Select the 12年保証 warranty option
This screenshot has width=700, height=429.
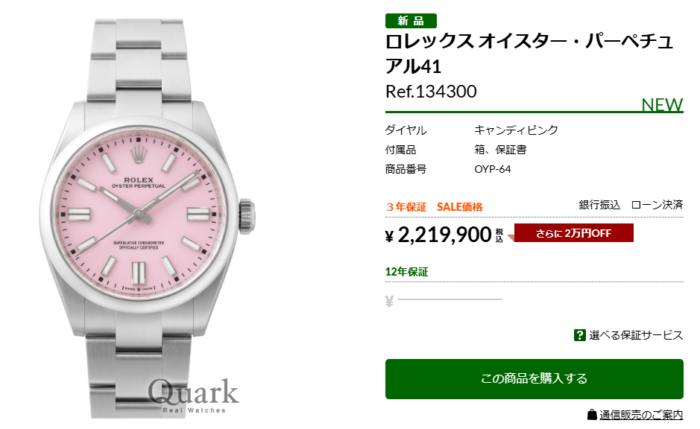[x=407, y=271]
